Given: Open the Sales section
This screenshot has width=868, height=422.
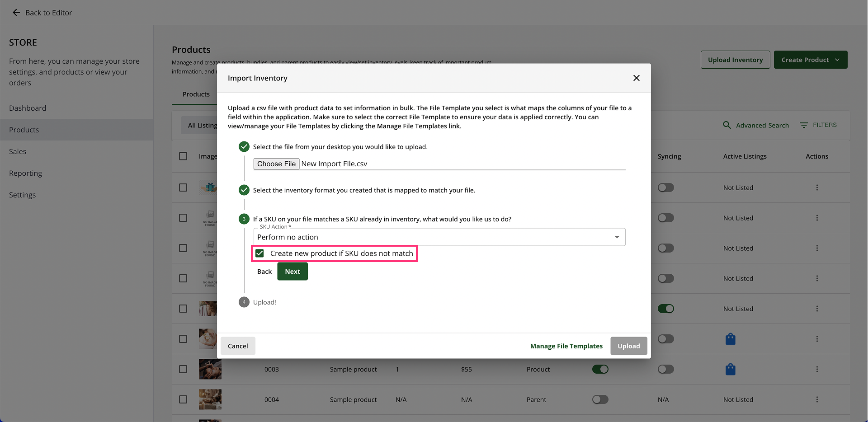Looking at the screenshot, I should tap(18, 151).
